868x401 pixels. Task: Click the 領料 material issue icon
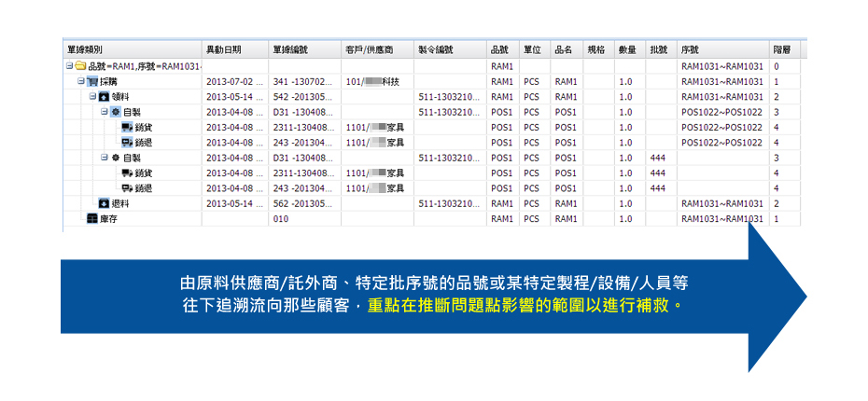pos(104,97)
